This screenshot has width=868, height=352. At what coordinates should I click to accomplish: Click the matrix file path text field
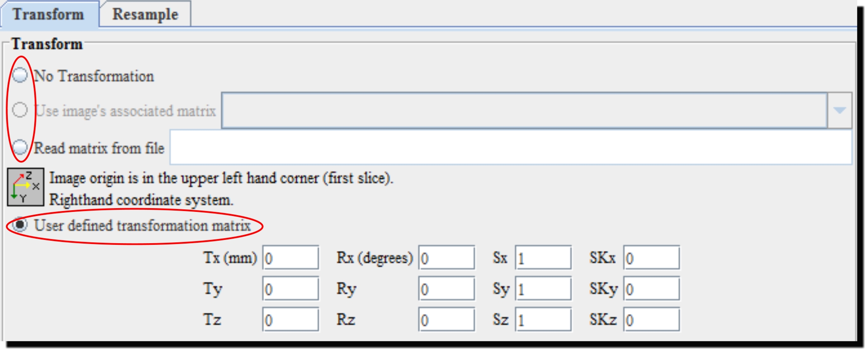point(511,147)
